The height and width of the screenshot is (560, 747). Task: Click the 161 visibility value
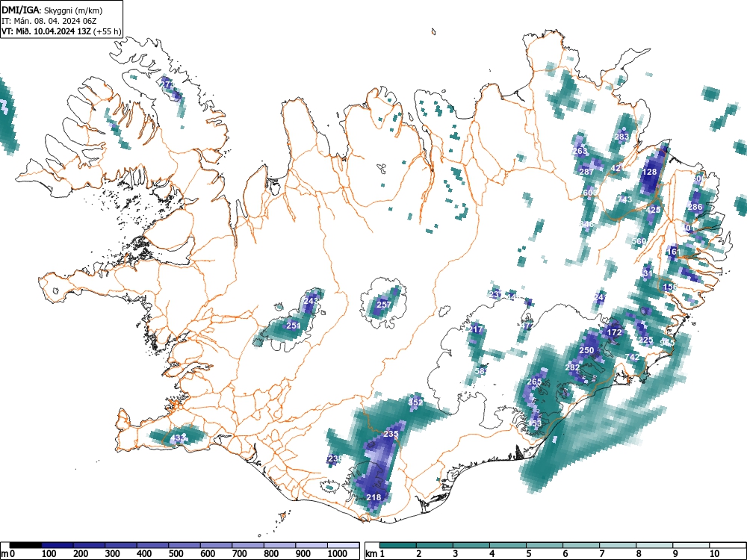click(x=674, y=252)
